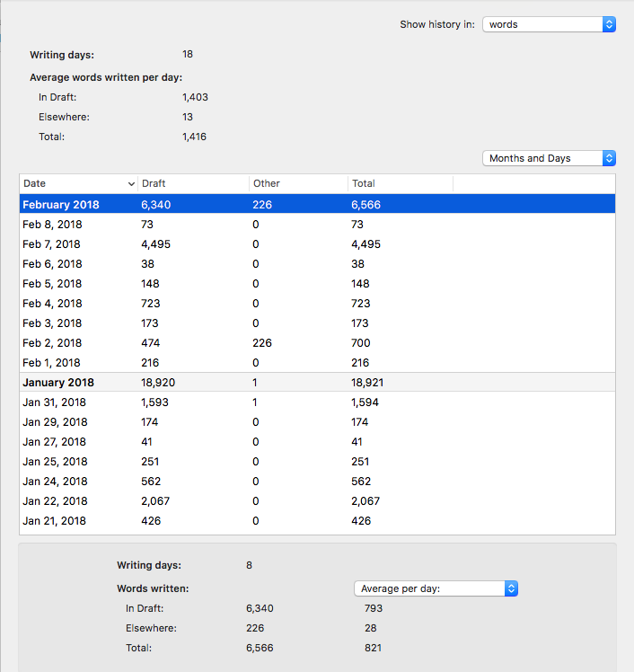Select the Jan 22, 2018 row
634x672 pixels.
[317, 501]
